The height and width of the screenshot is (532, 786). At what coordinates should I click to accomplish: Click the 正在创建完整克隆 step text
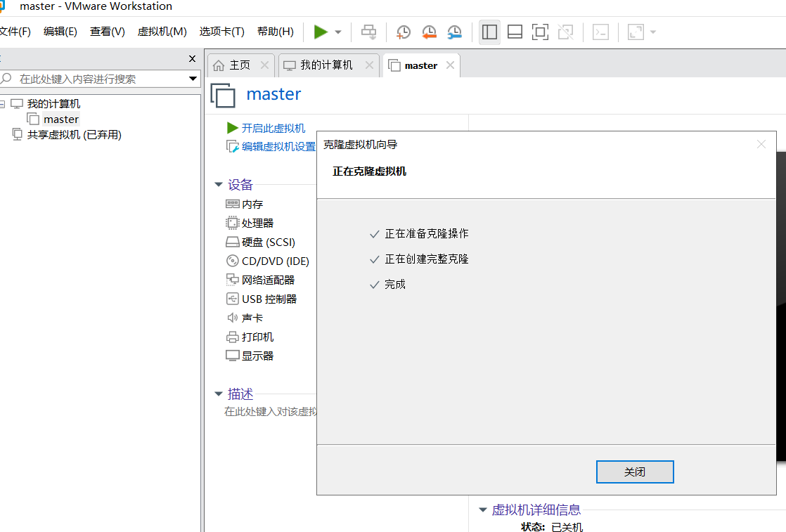[x=426, y=259]
